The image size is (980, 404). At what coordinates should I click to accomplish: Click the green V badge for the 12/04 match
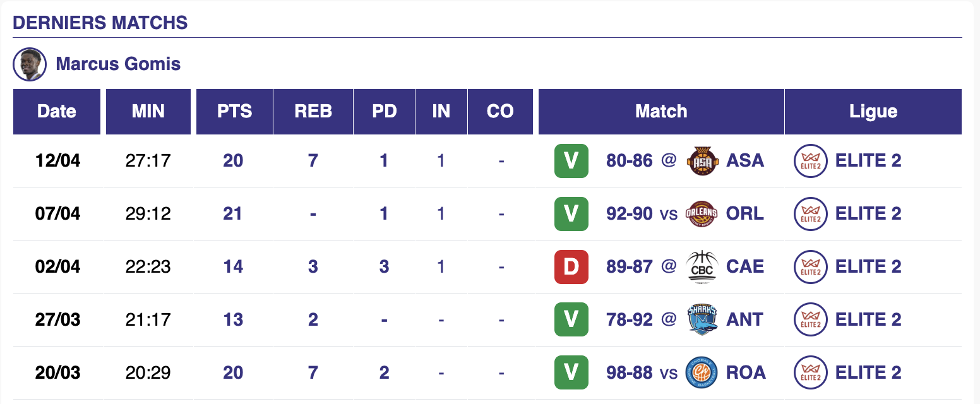[571, 160]
